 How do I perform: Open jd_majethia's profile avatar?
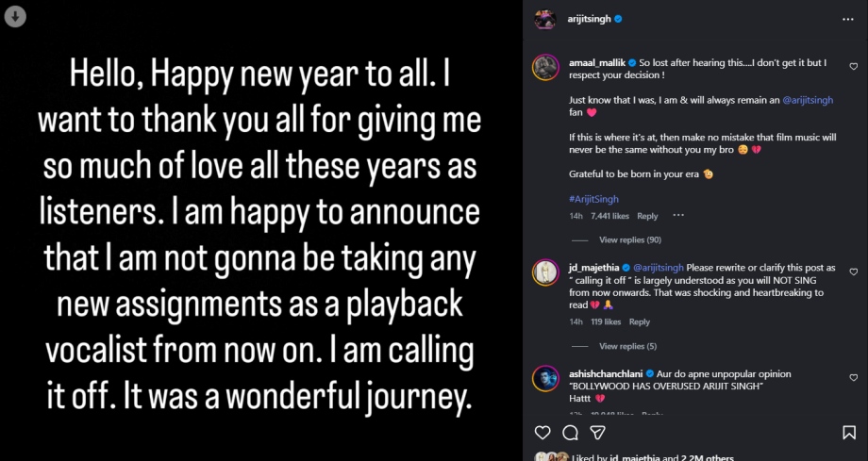click(545, 272)
